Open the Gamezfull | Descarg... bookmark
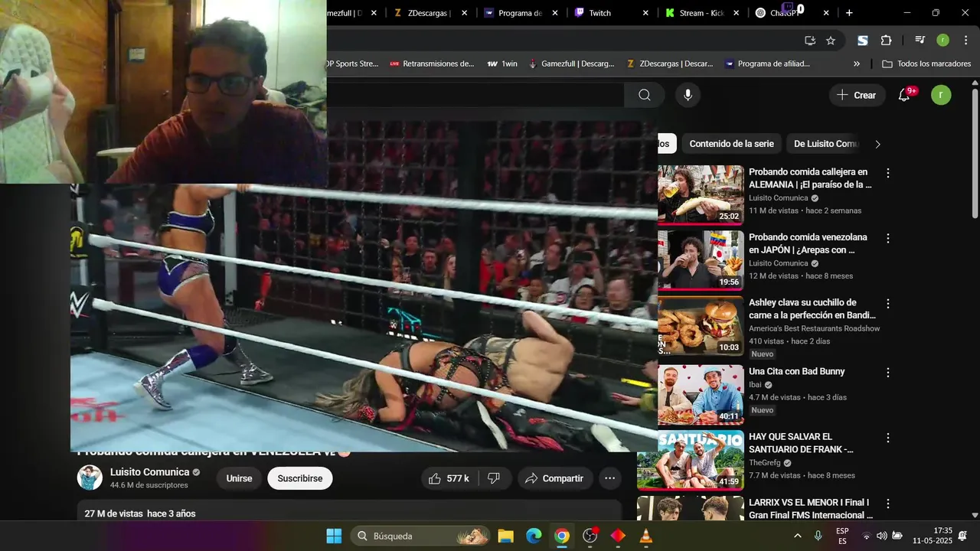 click(x=571, y=64)
